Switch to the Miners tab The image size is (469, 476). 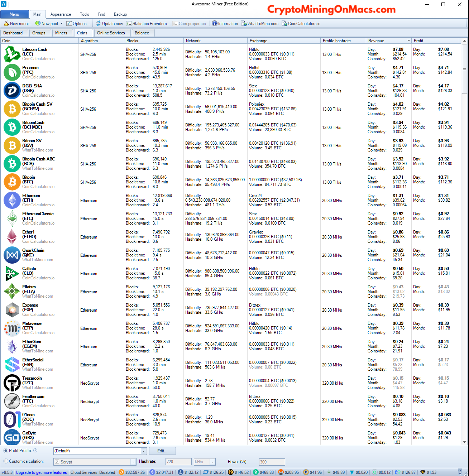click(x=61, y=33)
